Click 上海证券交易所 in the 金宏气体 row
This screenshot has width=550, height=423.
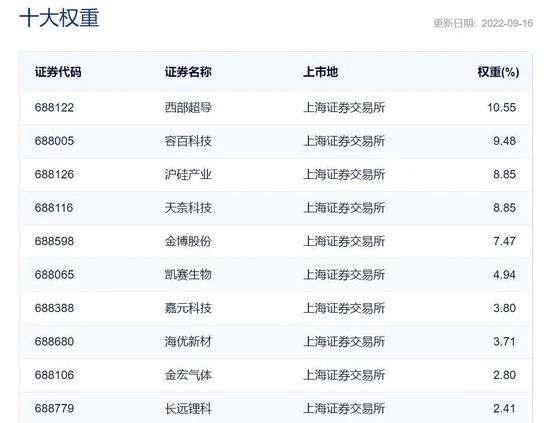click(x=344, y=375)
